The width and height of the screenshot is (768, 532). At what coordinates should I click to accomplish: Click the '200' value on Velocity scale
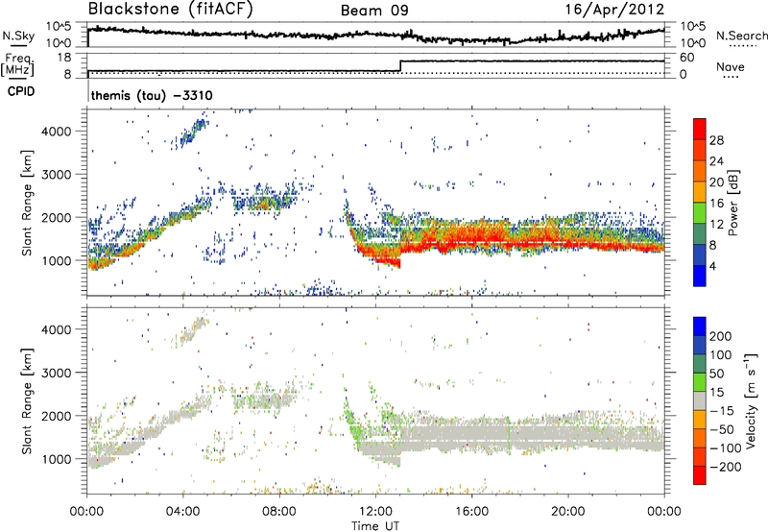(x=721, y=336)
